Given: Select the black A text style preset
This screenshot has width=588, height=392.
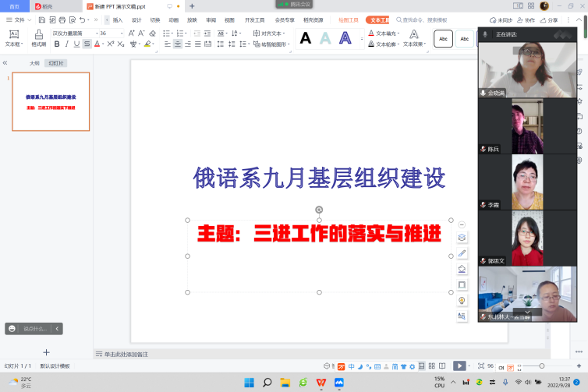Looking at the screenshot, I should point(306,38).
